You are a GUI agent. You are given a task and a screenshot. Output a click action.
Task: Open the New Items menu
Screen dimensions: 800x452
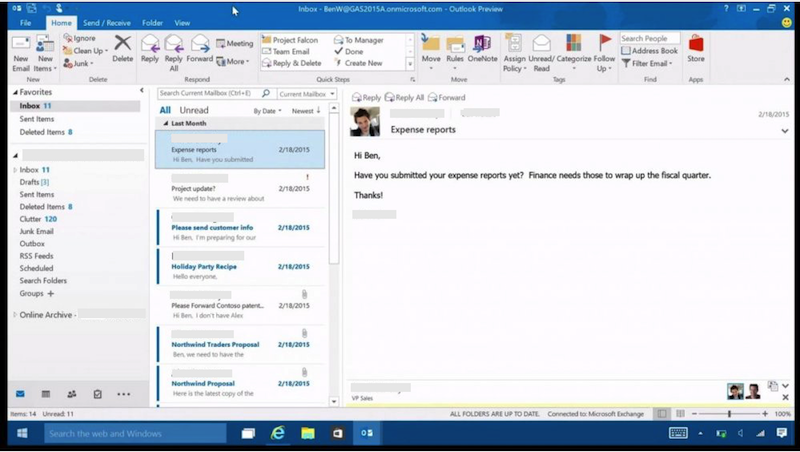(x=45, y=54)
